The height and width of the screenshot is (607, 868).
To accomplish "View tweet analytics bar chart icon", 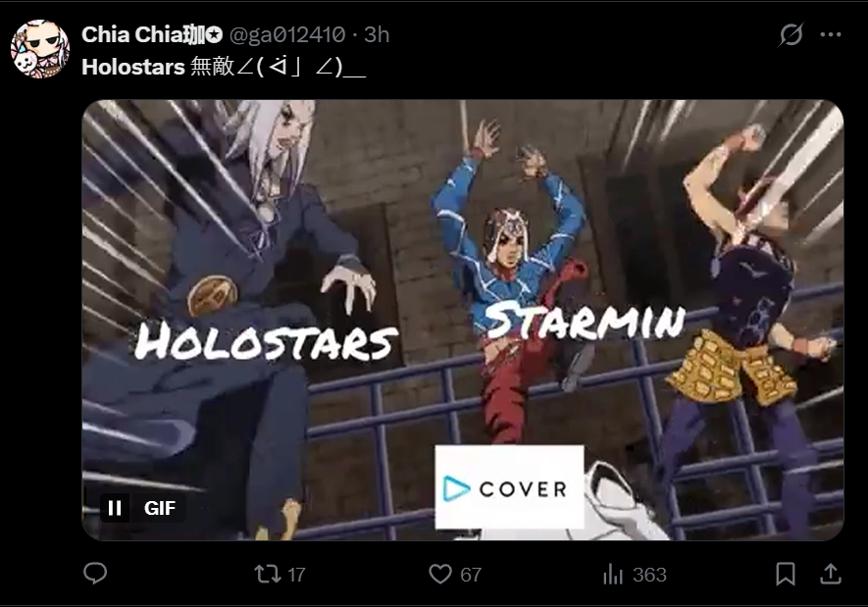I will pyautogui.click(x=613, y=575).
